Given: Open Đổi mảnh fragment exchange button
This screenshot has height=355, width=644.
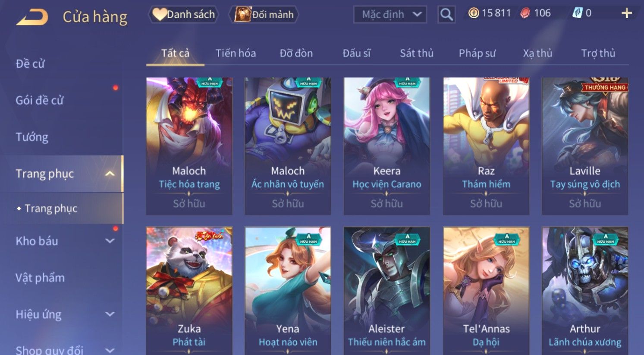Looking at the screenshot, I should click(264, 15).
